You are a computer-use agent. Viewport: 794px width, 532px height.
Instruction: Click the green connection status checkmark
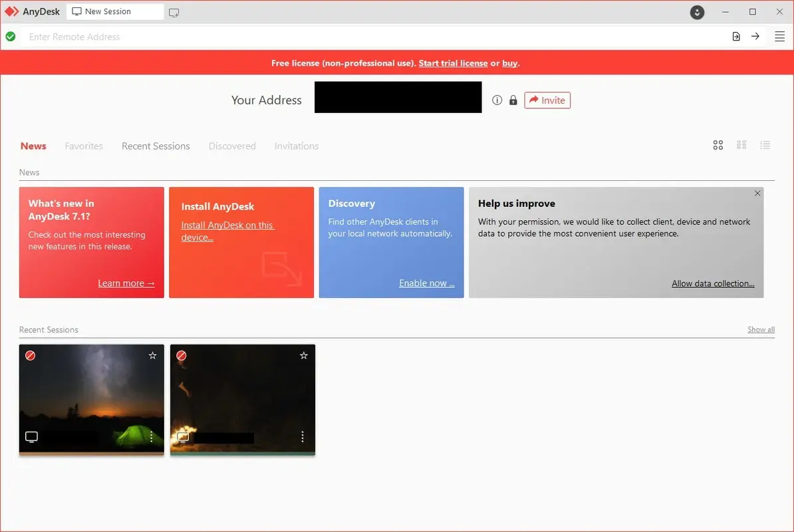[x=11, y=37]
